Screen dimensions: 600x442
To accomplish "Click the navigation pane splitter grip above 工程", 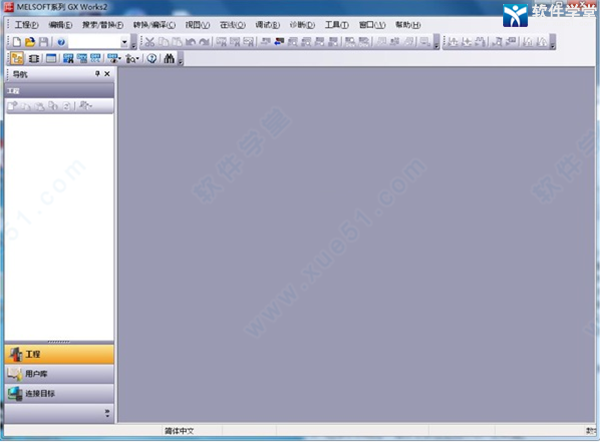I will pyautogui.click(x=59, y=341).
